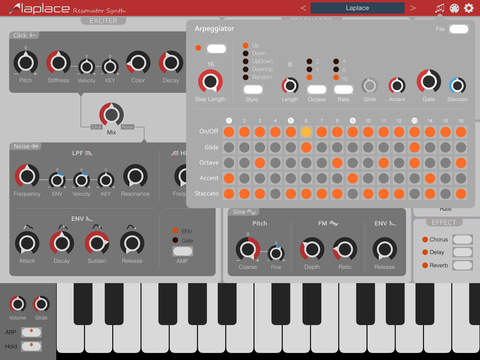Image resolution: width=480 pixels, height=360 pixels.
Task: Click the music note arpeggiator icon
Action: (x=440, y=8)
